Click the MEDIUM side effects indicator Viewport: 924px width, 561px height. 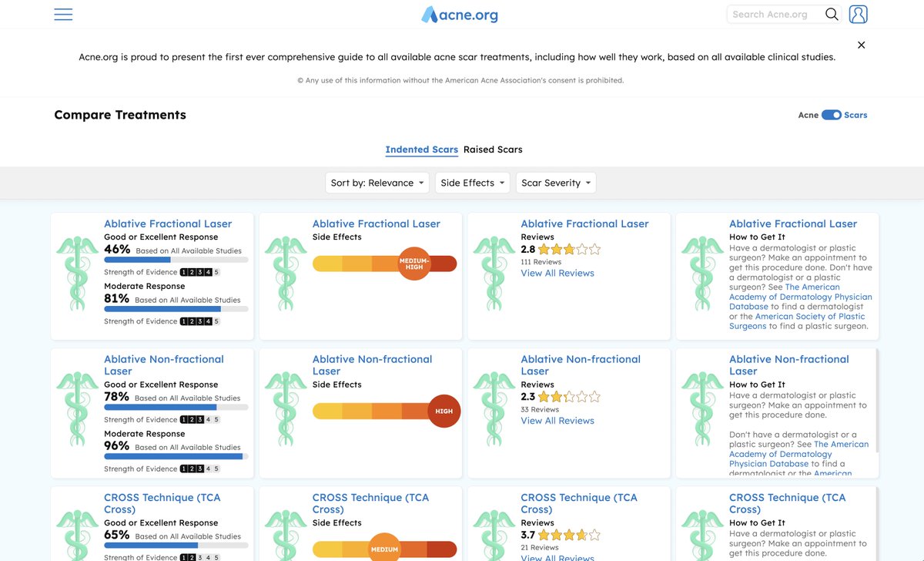[385, 549]
